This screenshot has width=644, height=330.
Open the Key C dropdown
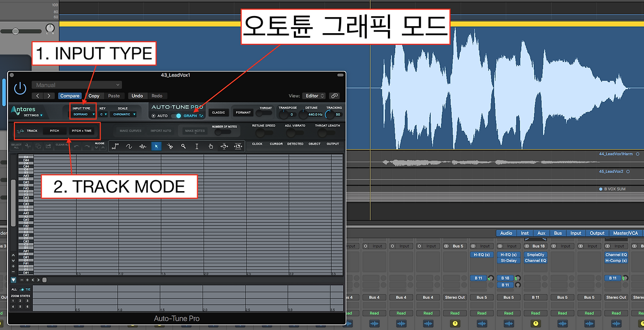click(103, 114)
